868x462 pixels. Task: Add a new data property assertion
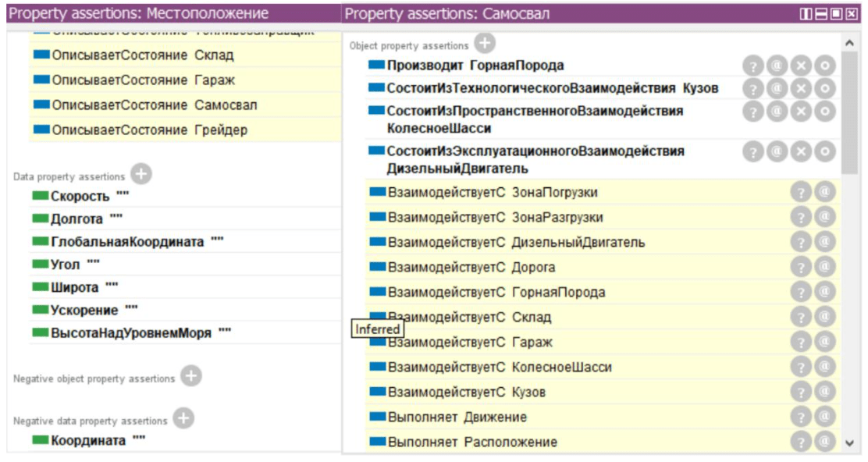click(x=141, y=176)
